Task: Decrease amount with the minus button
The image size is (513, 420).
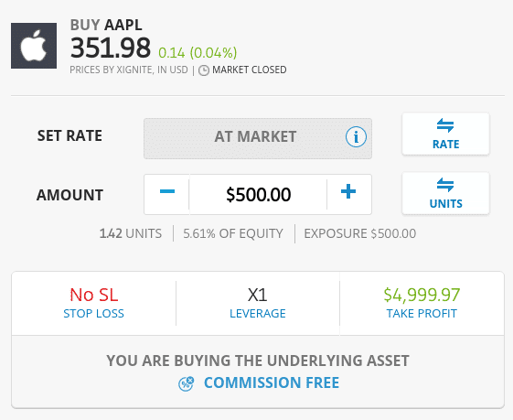Action: tap(166, 195)
